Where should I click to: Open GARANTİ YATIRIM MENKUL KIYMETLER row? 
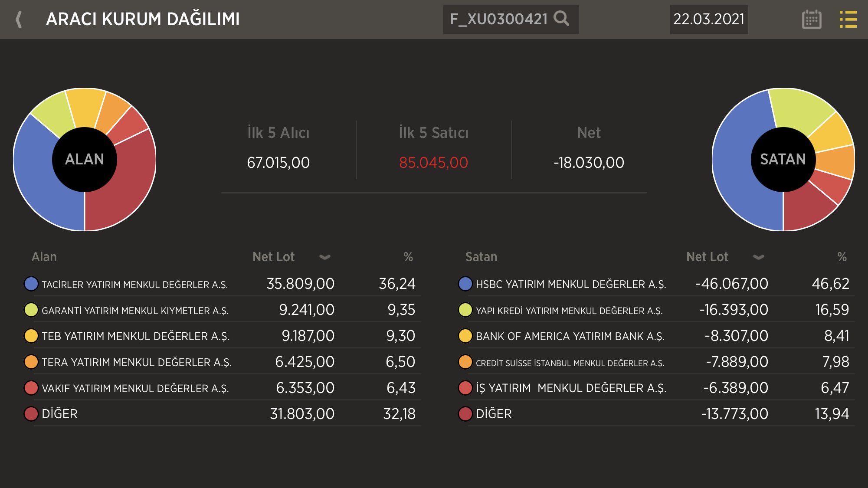(135, 311)
